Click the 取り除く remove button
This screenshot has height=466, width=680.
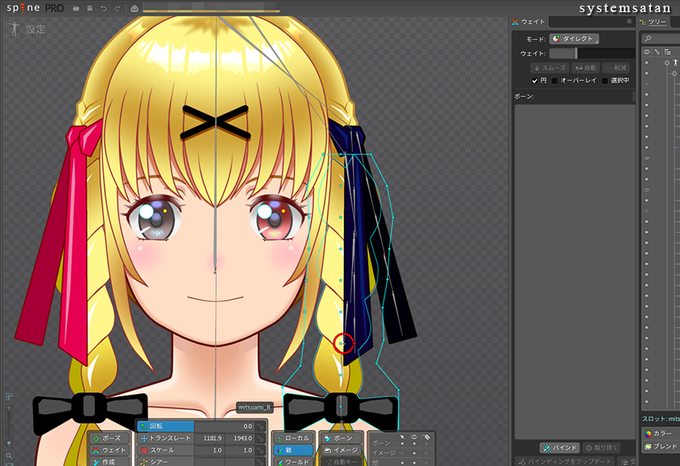[x=602, y=447]
